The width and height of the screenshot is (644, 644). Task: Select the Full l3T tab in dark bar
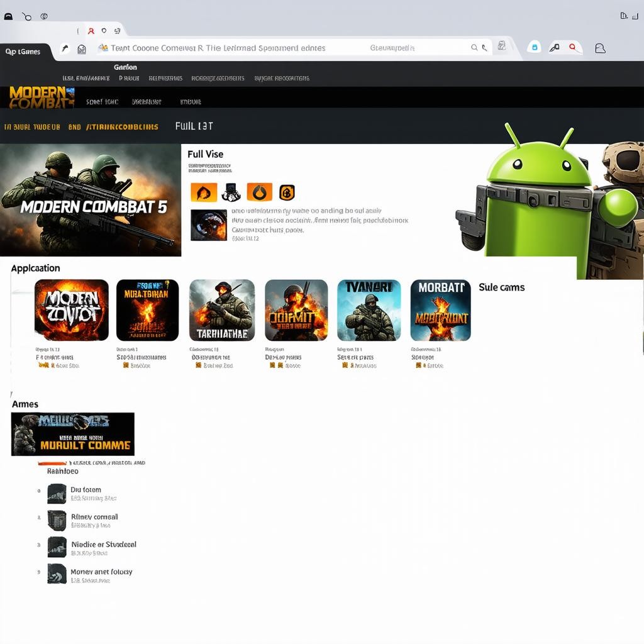(x=194, y=126)
